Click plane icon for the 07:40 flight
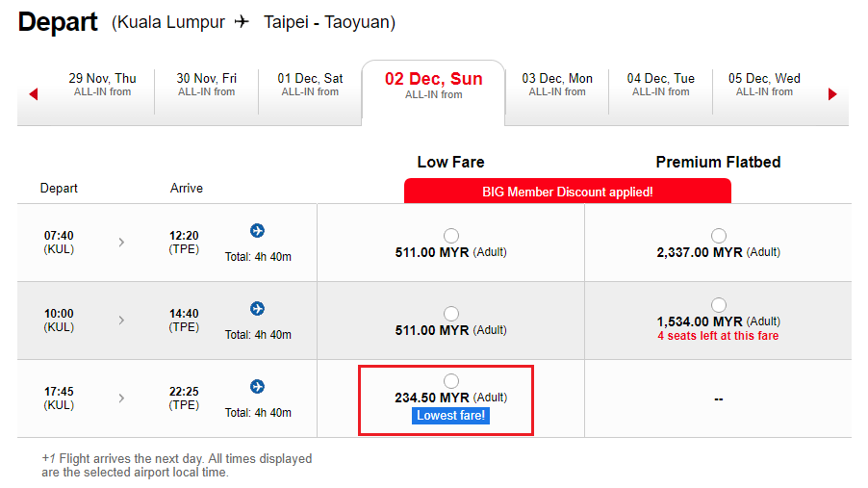The height and width of the screenshot is (488, 868). [257, 230]
